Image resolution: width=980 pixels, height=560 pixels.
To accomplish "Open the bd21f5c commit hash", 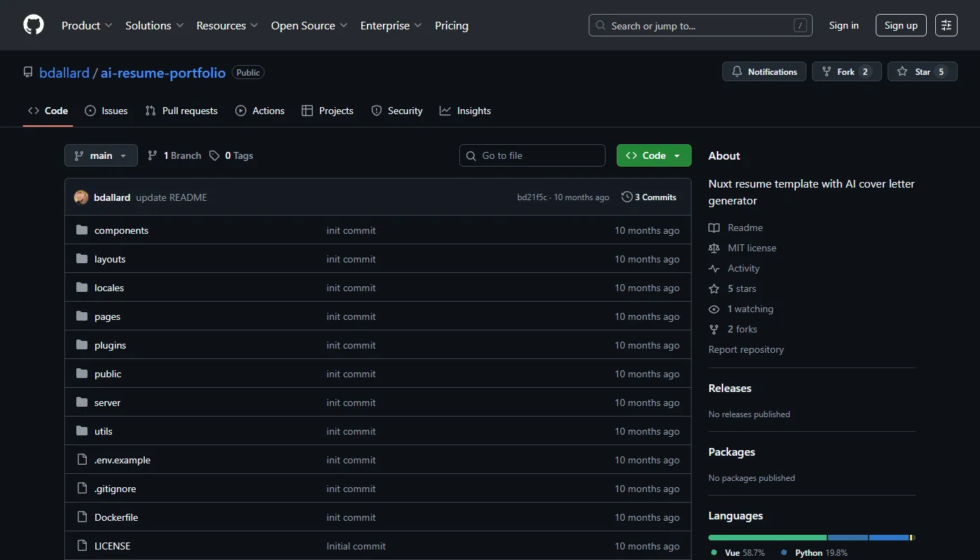I will click(532, 197).
